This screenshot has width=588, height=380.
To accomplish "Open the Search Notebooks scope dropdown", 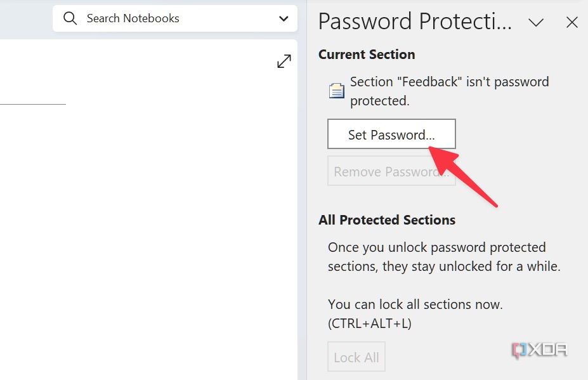I will (x=283, y=18).
